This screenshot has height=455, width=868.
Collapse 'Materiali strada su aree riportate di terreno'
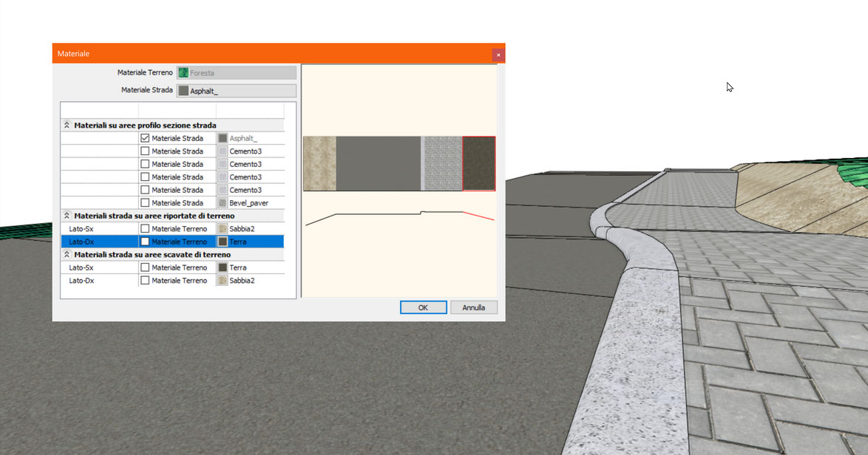[67, 216]
